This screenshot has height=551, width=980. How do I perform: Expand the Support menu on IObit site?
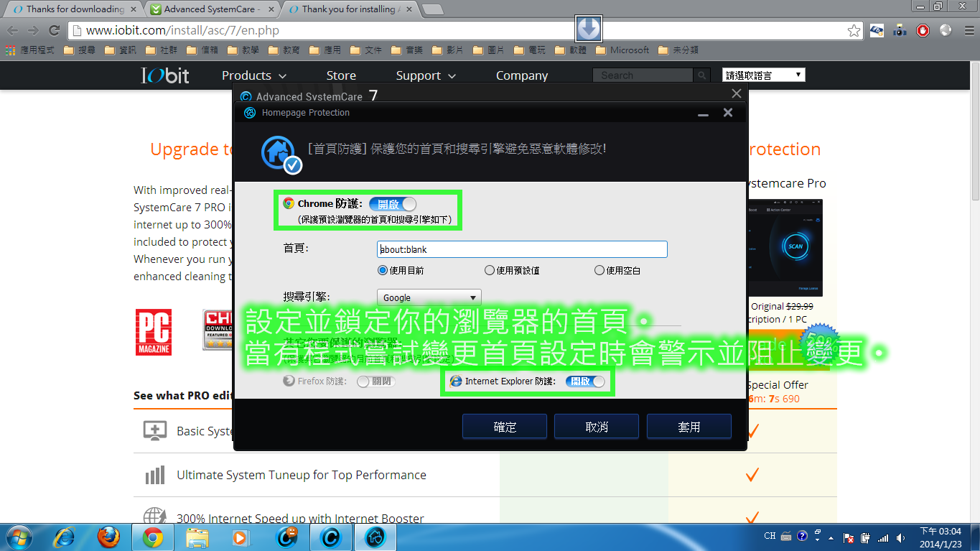click(x=426, y=75)
